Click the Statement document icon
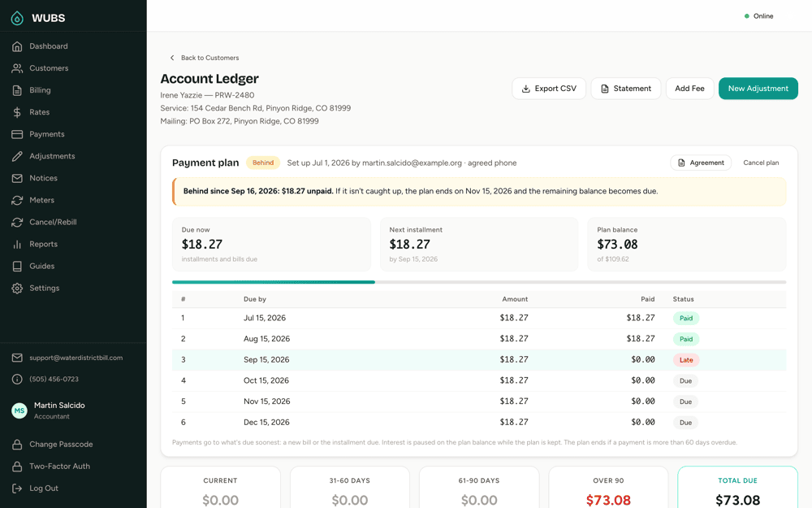The image size is (812, 508). [604, 89]
